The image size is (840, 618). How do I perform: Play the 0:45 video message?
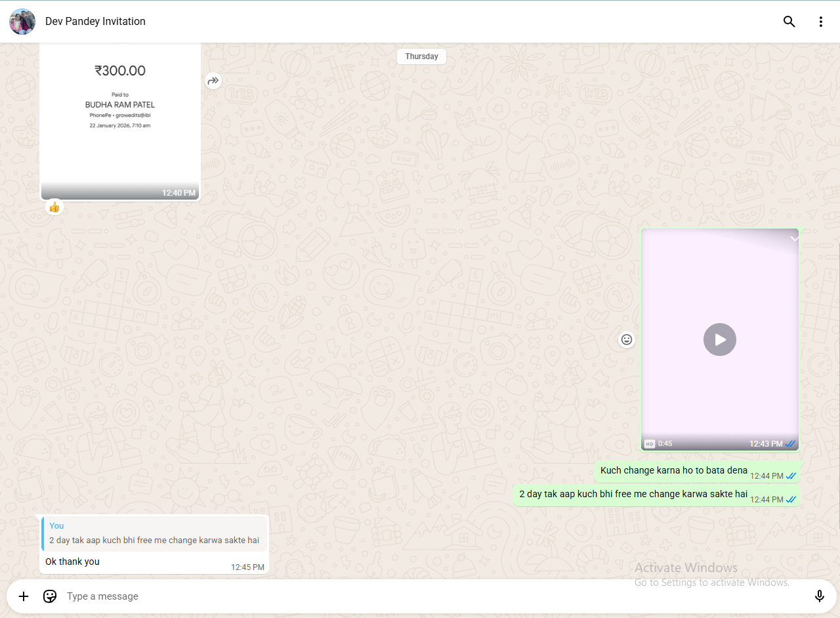720,340
